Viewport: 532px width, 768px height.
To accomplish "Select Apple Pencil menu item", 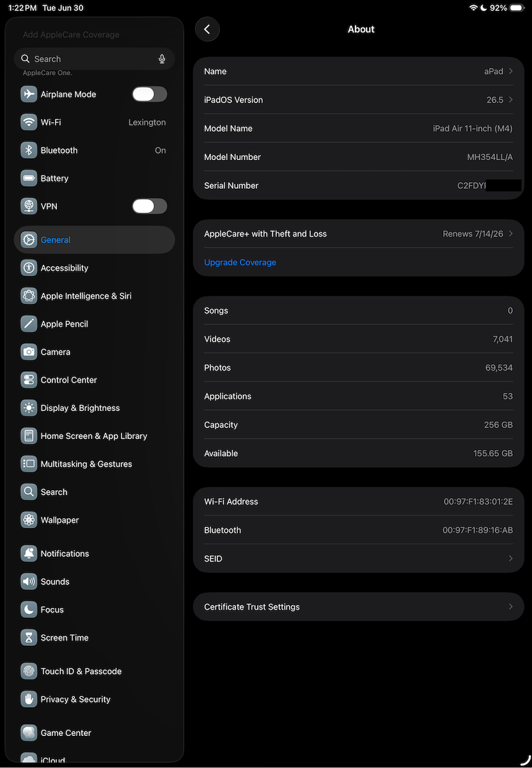I will [94, 324].
